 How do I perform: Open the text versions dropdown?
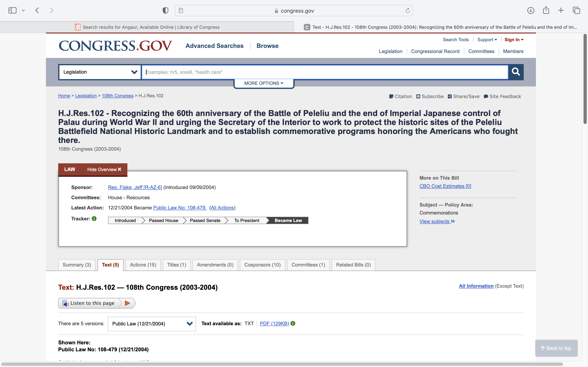coord(152,324)
